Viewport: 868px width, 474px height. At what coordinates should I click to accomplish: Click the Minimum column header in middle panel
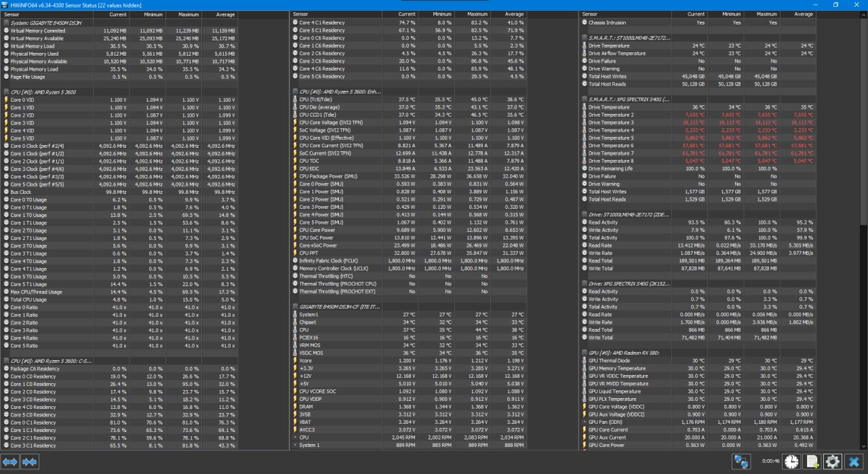pos(435,14)
